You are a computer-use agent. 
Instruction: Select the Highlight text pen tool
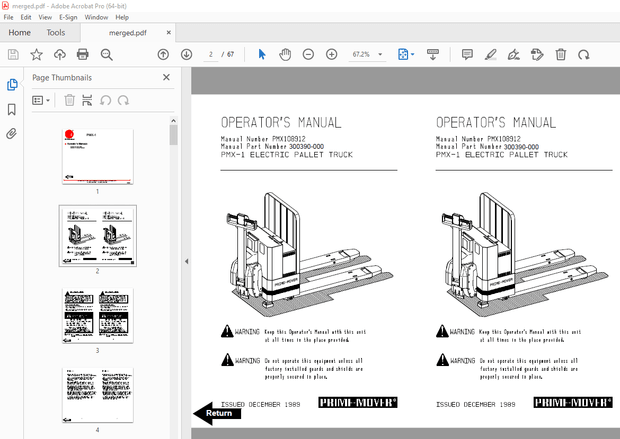coord(490,54)
